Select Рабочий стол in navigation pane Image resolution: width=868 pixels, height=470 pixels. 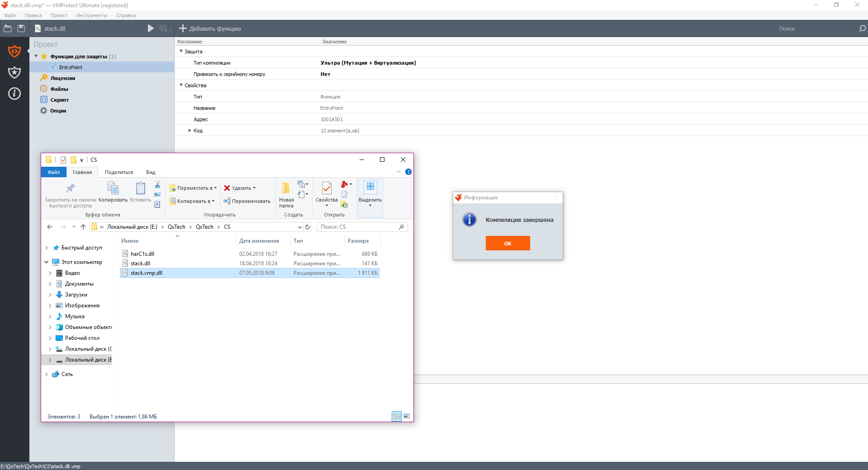(82, 338)
